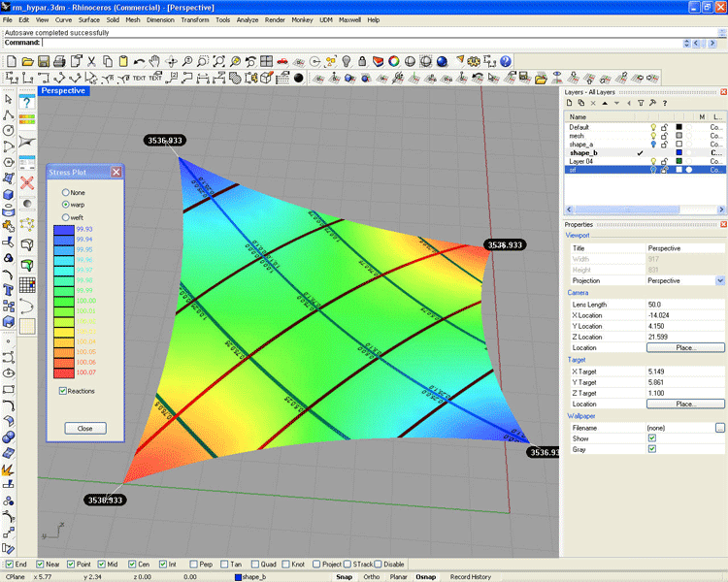This screenshot has height=582, width=728.
Task: Select the weft radio button
Action: (66, 217)
